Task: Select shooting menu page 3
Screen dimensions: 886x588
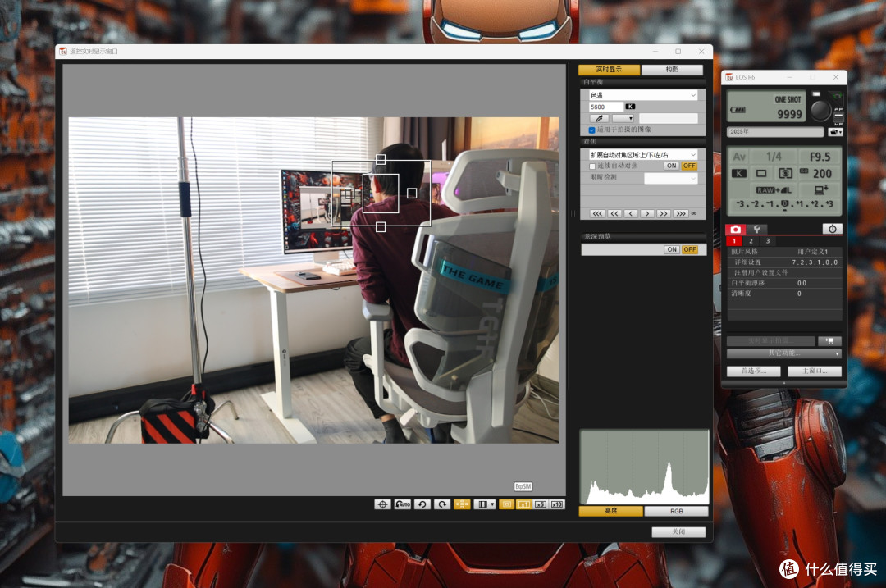Action: (767, 241)
